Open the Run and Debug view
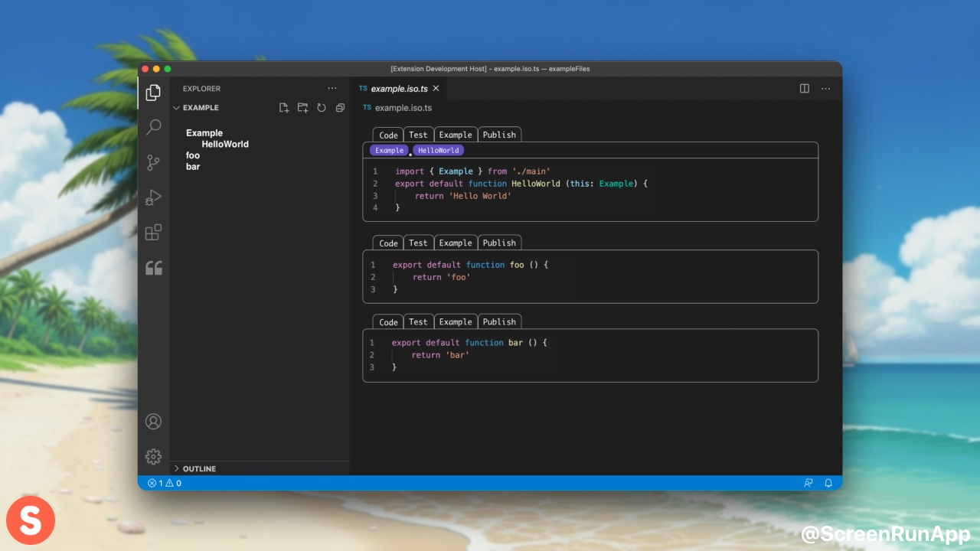The image size is (980, 551). (x=153, y=197)
